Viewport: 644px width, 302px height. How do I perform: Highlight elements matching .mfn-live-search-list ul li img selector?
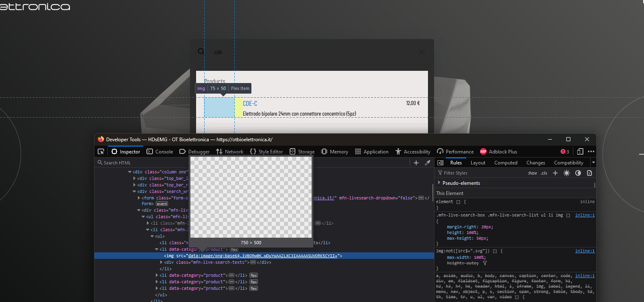pyautogui.click(x=568, y=215)
